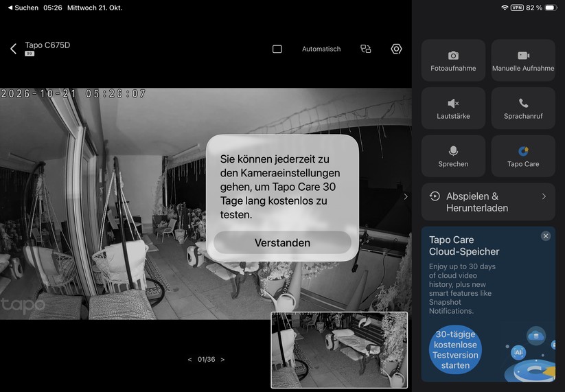Open Abspielen & Herunterladen
Viewport: 565px width, 392px height.
point(488,202)
